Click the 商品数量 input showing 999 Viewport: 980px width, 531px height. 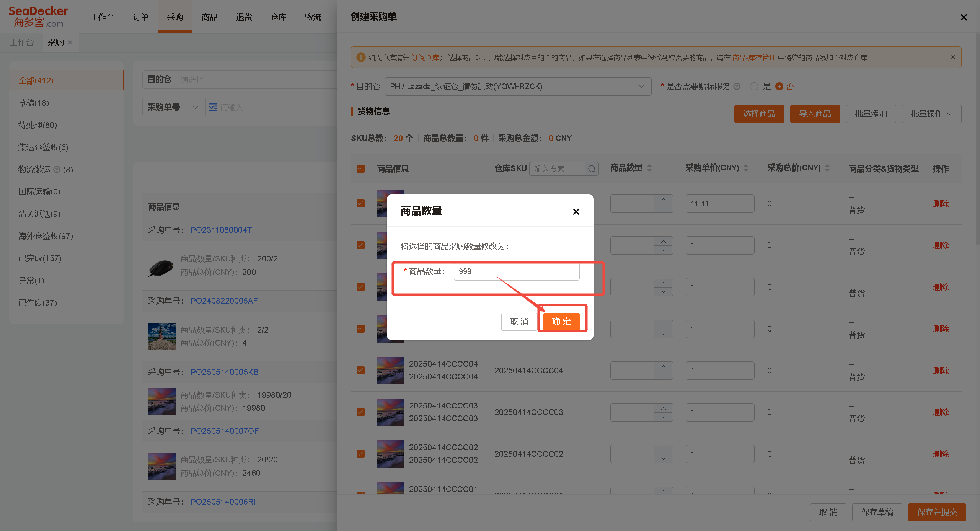[517, 271]
